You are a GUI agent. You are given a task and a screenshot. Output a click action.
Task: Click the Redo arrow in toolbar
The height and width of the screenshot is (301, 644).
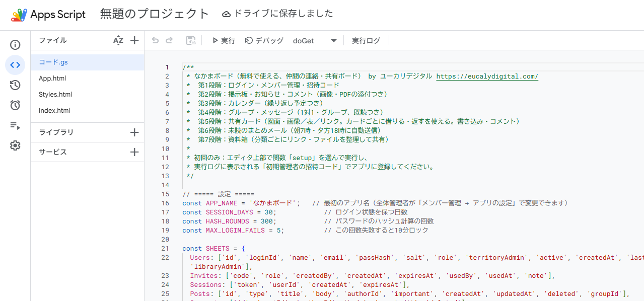(x=169, y=41)
